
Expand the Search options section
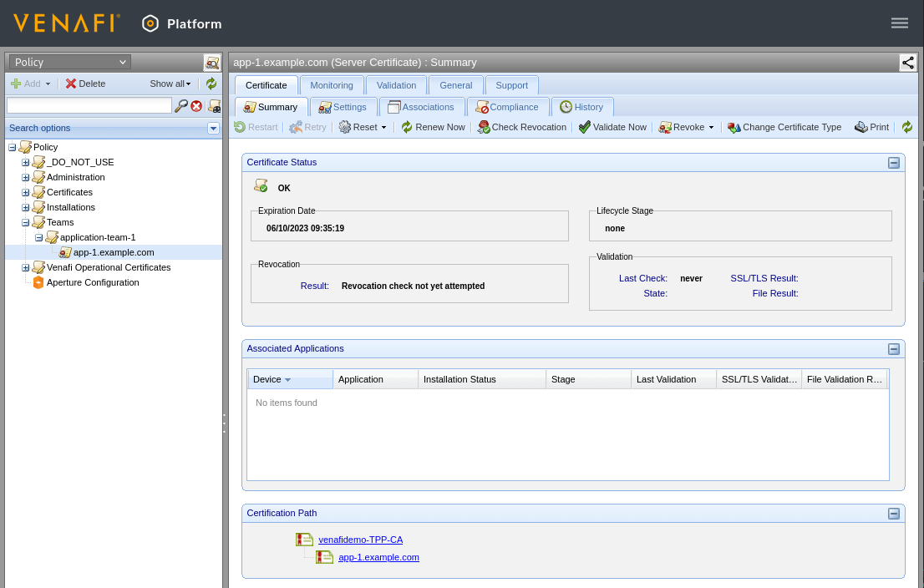(213, 128)
